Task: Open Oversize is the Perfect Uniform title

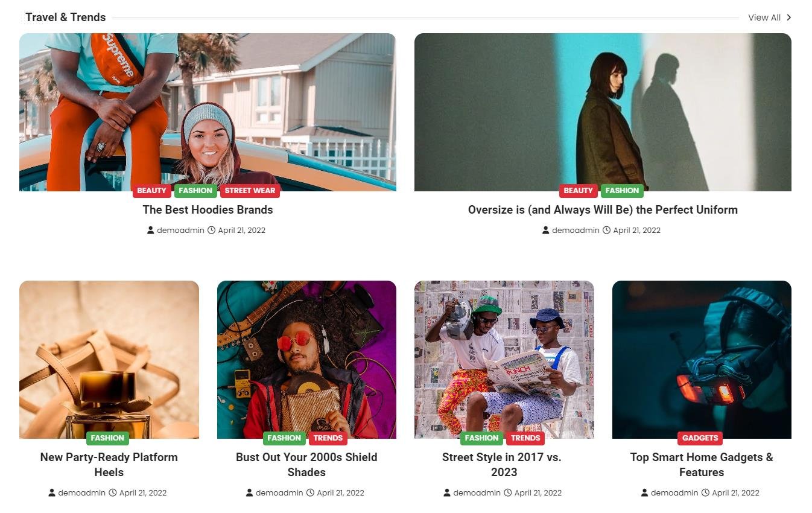Action: coord(603,210)
